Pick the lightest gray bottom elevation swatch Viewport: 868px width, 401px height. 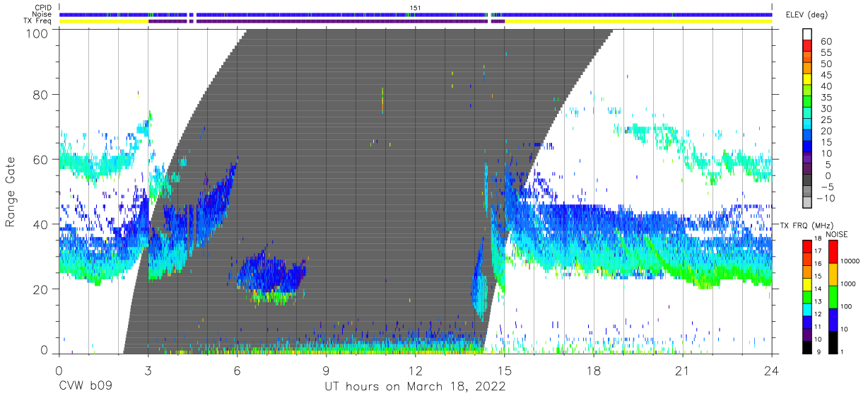[x=807, y=204]
